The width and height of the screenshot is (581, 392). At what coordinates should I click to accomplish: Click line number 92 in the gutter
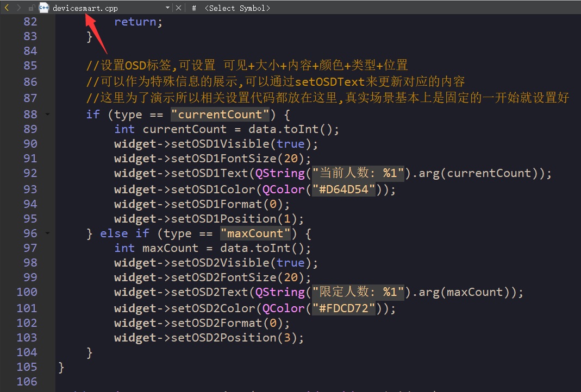pyautogui.click(x=27, y=173)
